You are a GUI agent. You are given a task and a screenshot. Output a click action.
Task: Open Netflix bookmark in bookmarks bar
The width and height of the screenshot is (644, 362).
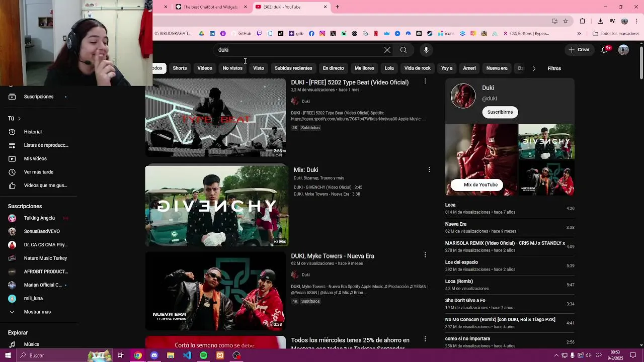[x=376, y=34]
